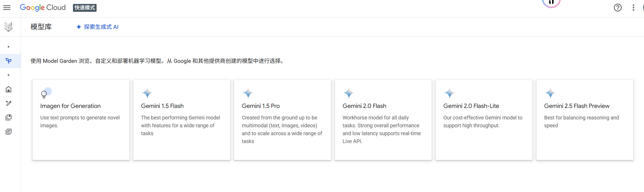Select the Model Garden sprout icon
The height and width of the screenshot is (192, 644).
9,61
